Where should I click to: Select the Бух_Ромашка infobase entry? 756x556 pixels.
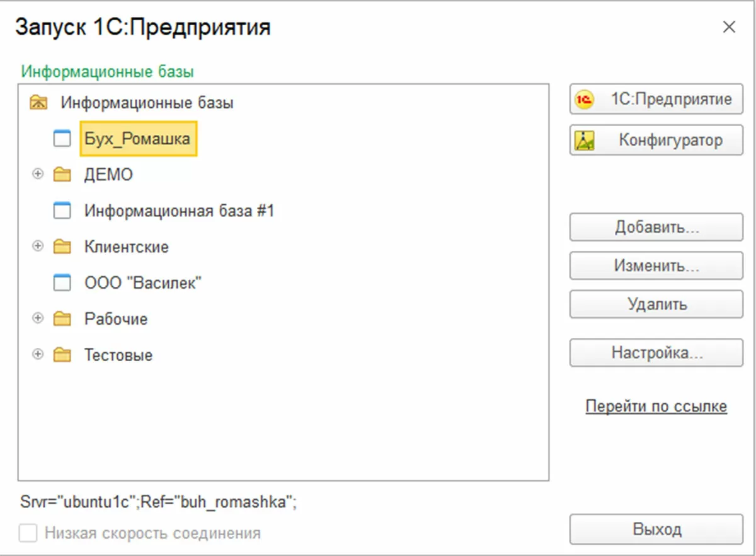point(137,139)
